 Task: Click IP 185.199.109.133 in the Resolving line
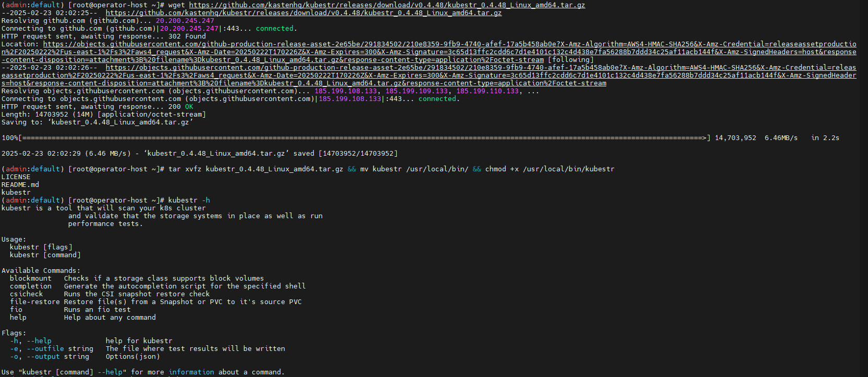point(417,91)
